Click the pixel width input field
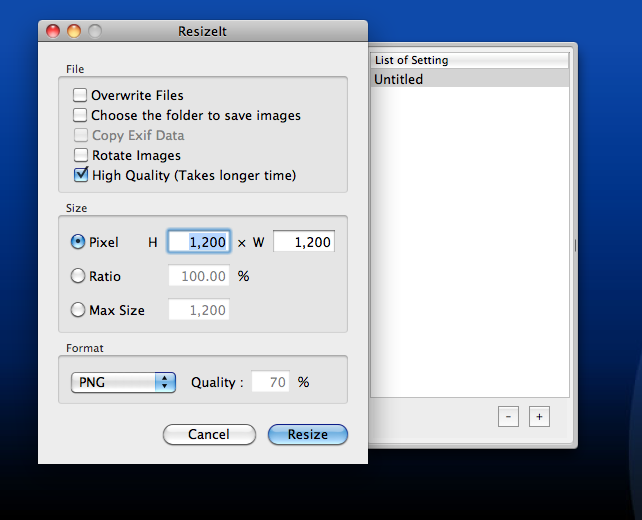The width and height of the screenshot is (642, 520). [303, 242]
